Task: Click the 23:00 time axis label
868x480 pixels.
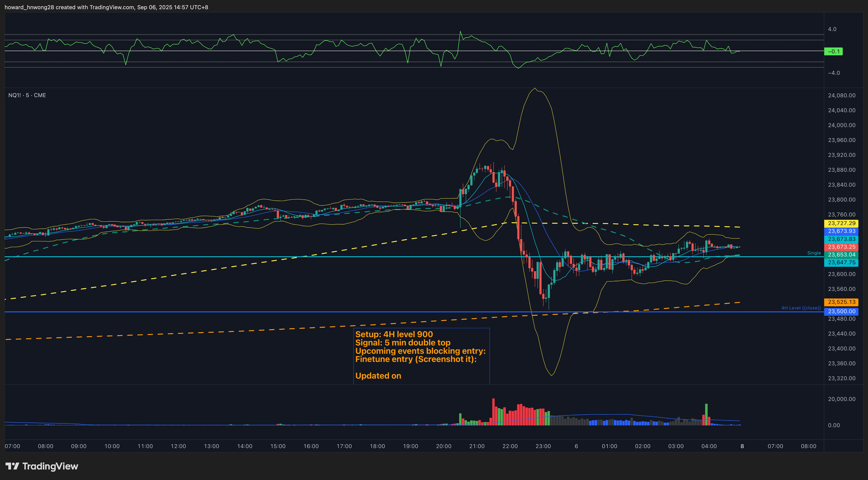Action: [543, 446]
